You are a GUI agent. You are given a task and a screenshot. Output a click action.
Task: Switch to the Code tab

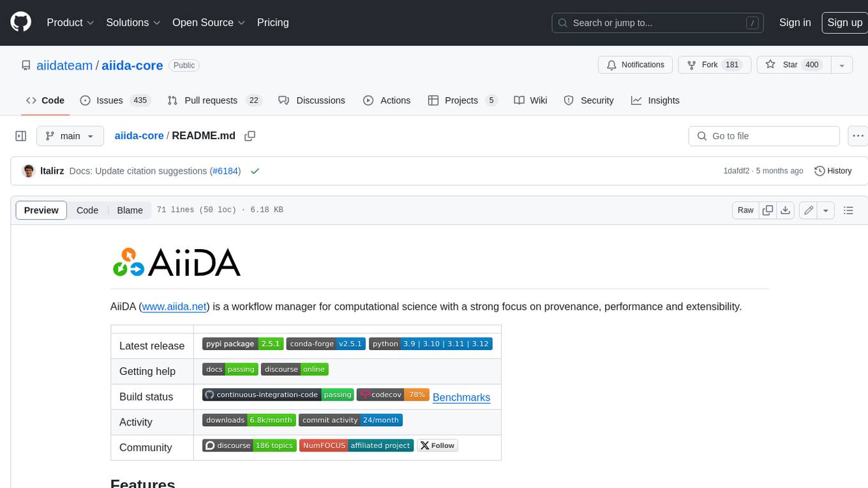45,100
